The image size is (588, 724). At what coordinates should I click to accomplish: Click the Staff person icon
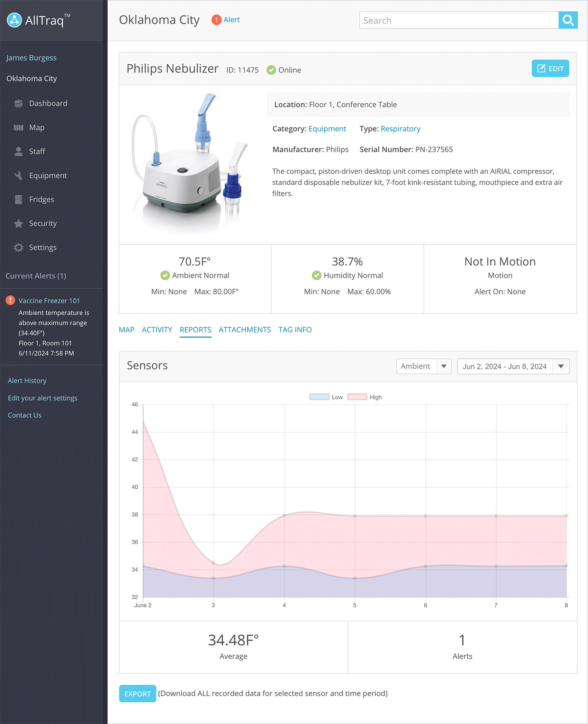18,151
